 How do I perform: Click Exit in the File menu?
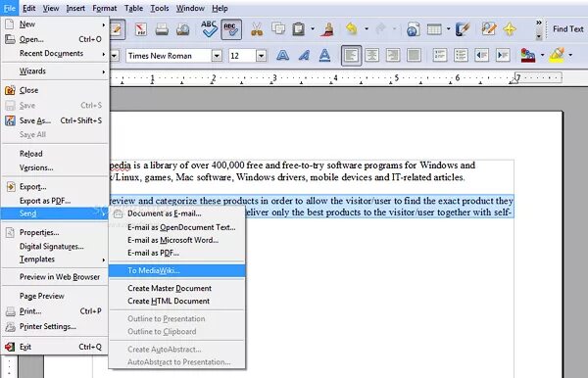55,347
